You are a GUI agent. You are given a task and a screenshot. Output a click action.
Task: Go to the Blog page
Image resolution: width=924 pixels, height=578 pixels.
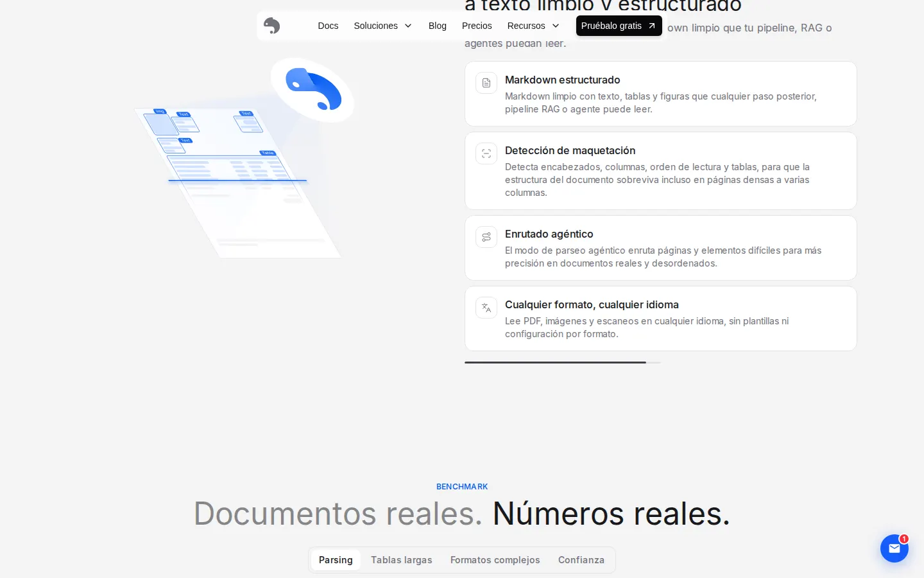tap(438, 26)
